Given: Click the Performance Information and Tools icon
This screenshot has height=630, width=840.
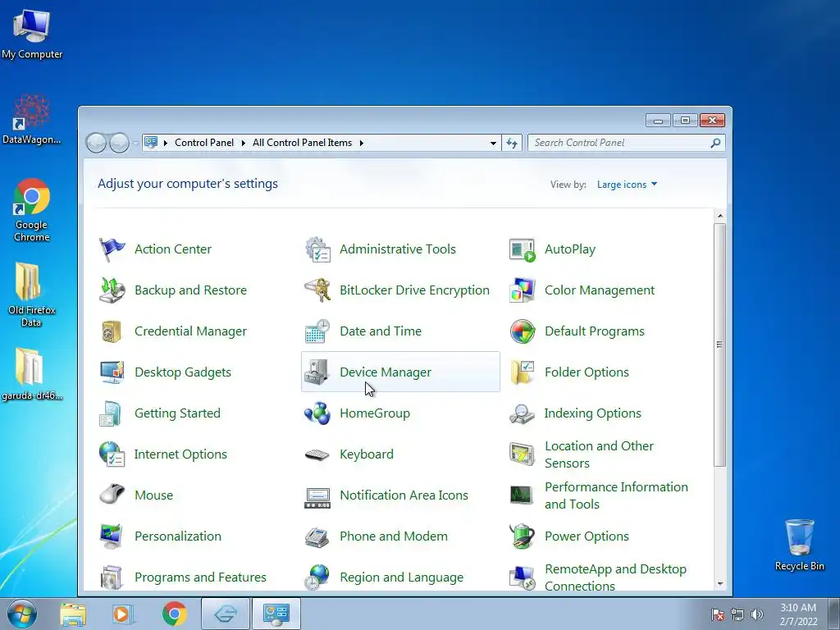Looking at the screenshot, I should pyautogui.click(x=523, y=495).
